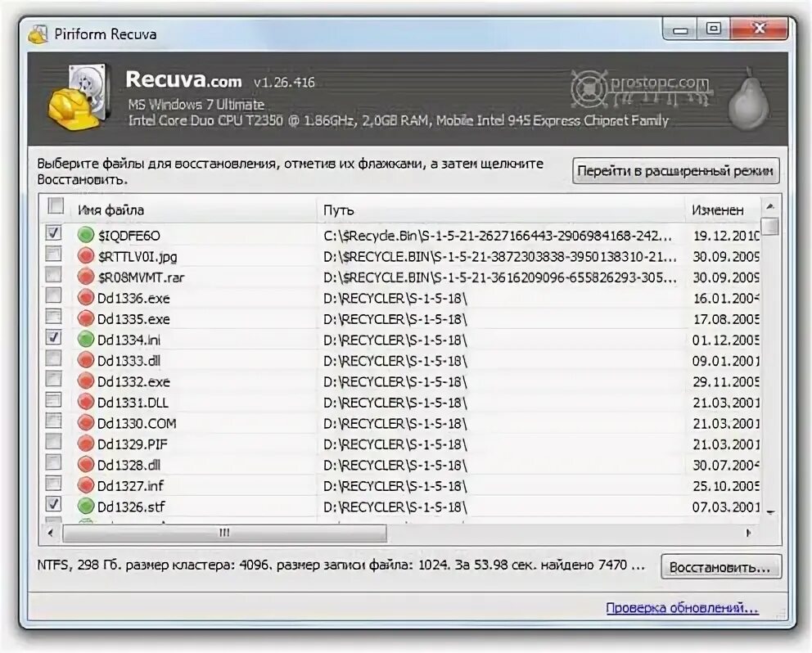Uncheck the Dd1326.stf file checkbox

click(x=53, y=504)
